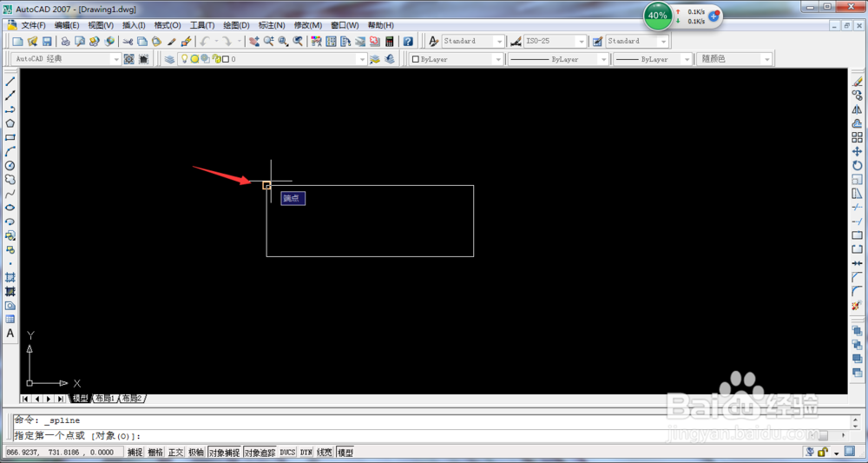Image resolution: width=868 pixels, height=463 pixels.
Task: Open the 绘图(D) menu
Action: pyautogui.click(x=236, y=25)
